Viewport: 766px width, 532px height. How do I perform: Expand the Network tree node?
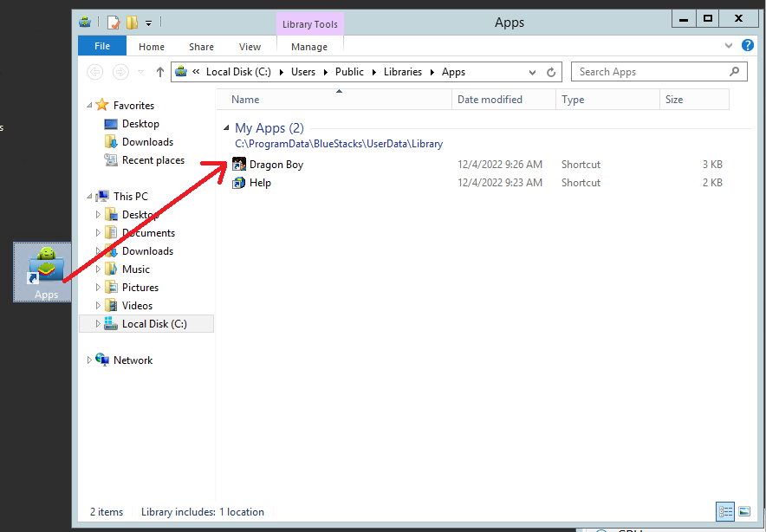[89, 360]
